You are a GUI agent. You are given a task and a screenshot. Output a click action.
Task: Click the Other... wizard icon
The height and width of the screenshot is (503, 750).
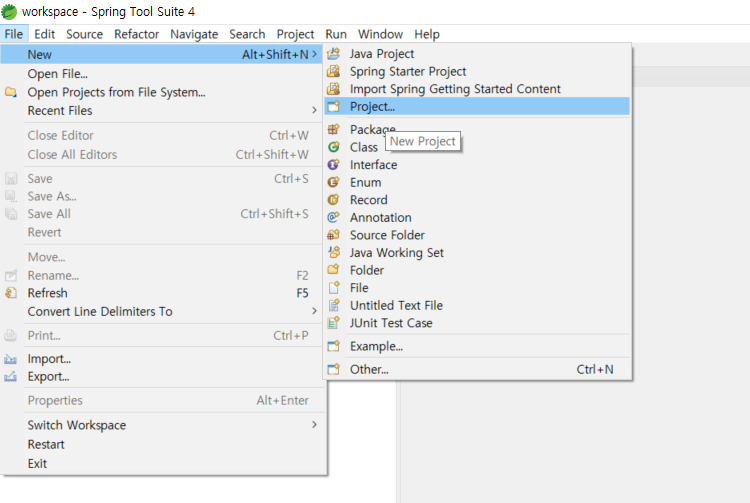point(333,369)
